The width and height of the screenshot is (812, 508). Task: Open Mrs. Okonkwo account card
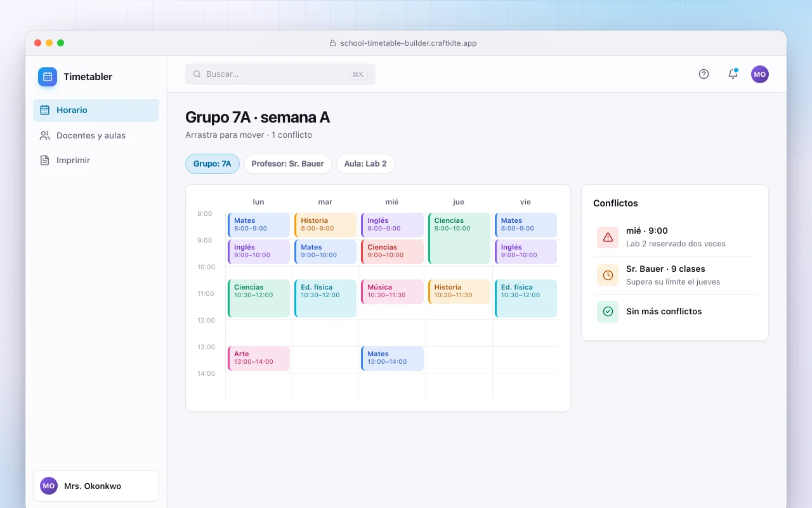[x=96, y=486]
